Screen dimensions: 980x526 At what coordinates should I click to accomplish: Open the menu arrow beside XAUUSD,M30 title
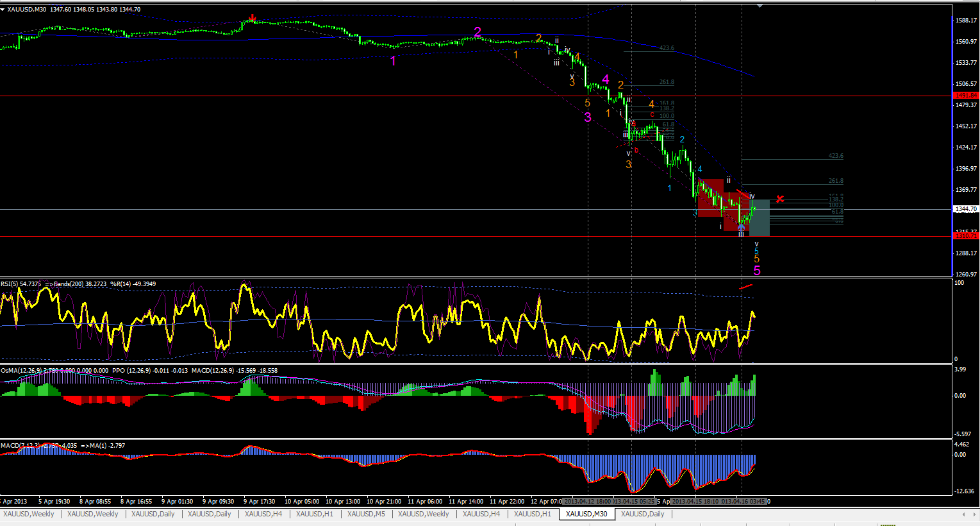click(x=3, y=9)
